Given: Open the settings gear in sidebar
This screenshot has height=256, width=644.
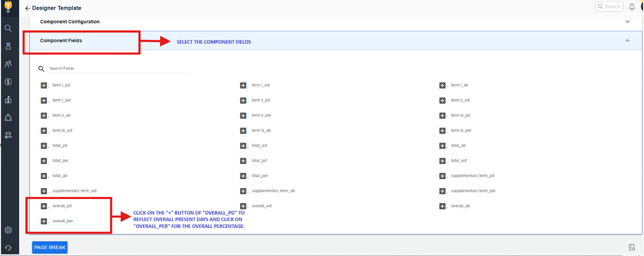Looking at the screenshot, I should (x=8, y=230).
